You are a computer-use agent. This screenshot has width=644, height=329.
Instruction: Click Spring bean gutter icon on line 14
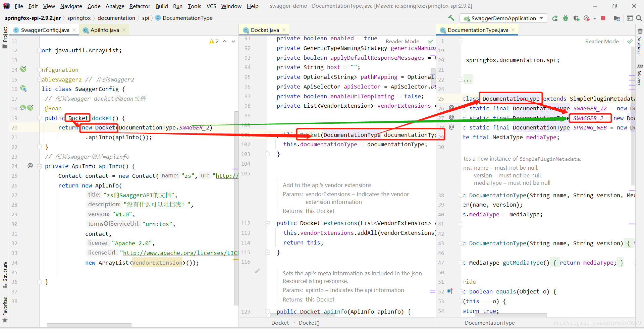pos(23,69)
